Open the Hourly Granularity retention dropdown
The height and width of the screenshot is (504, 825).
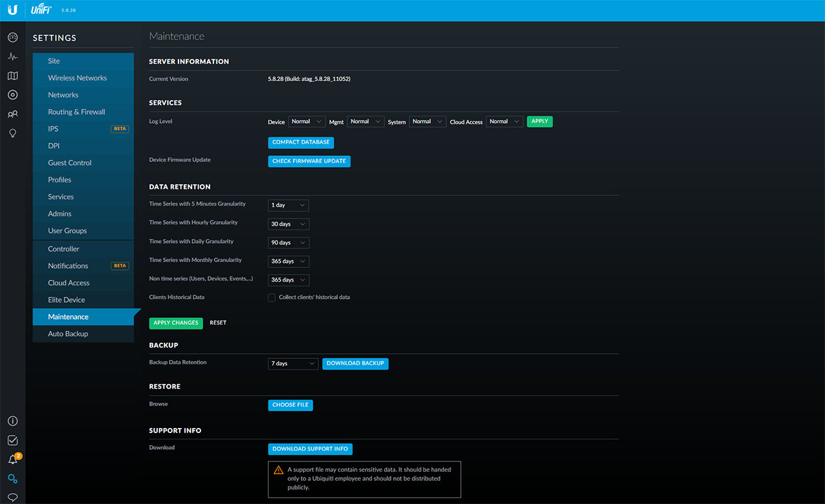tap(288, 224)
